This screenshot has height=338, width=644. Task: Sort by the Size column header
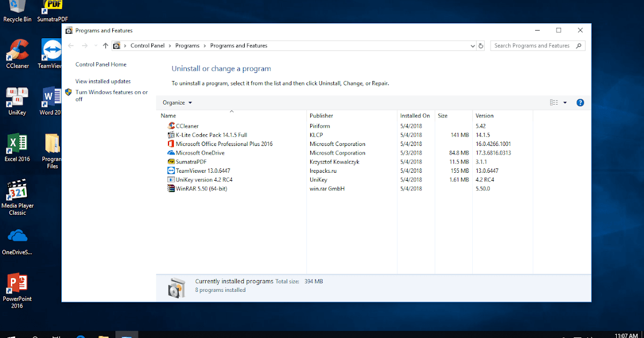453,115
